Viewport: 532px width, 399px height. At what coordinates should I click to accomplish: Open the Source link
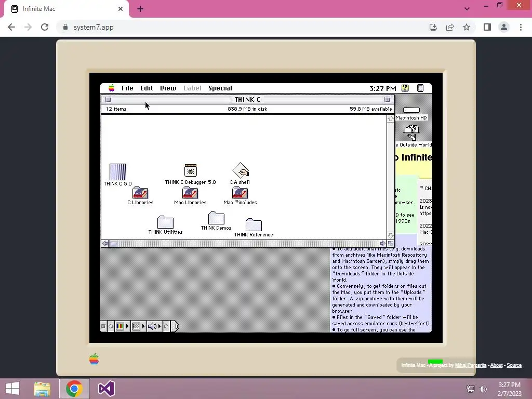514,365
